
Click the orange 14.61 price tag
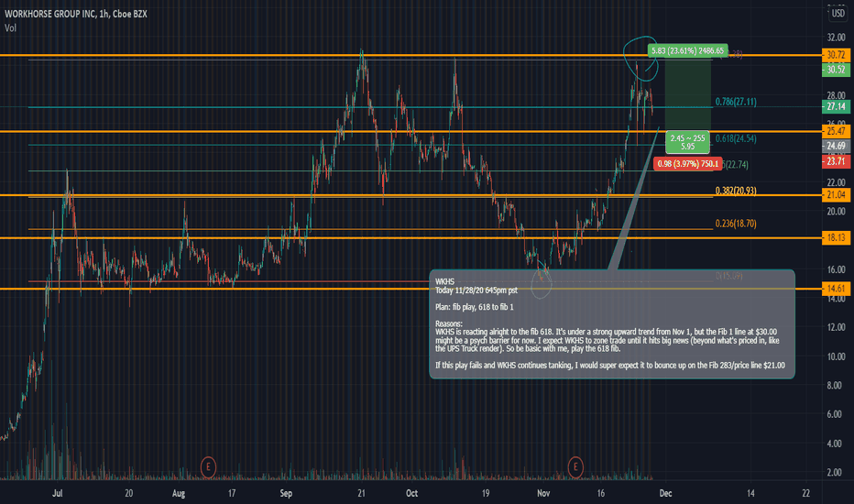pos(836,289)
